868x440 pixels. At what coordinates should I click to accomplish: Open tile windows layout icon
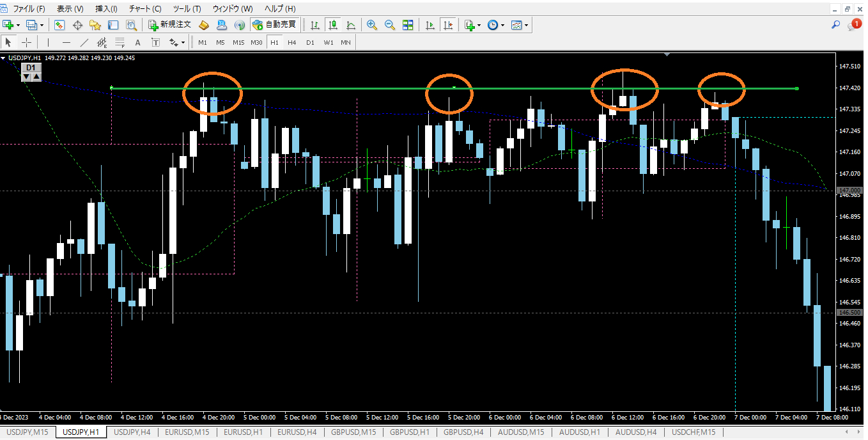coord(408,25)
